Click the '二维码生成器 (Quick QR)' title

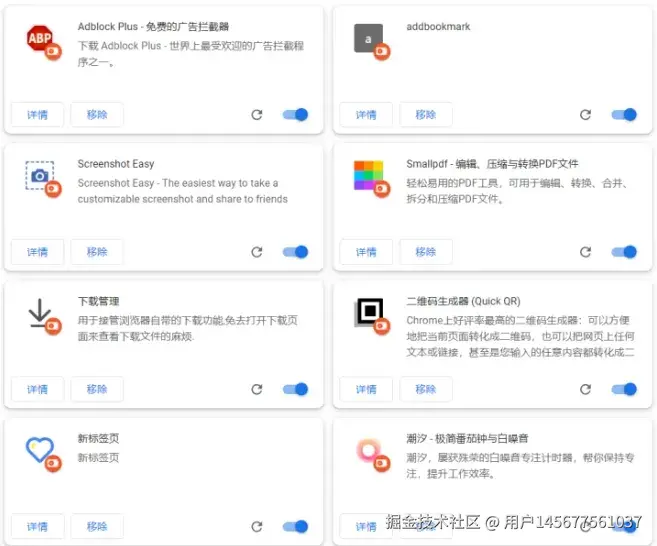(463, 301)
